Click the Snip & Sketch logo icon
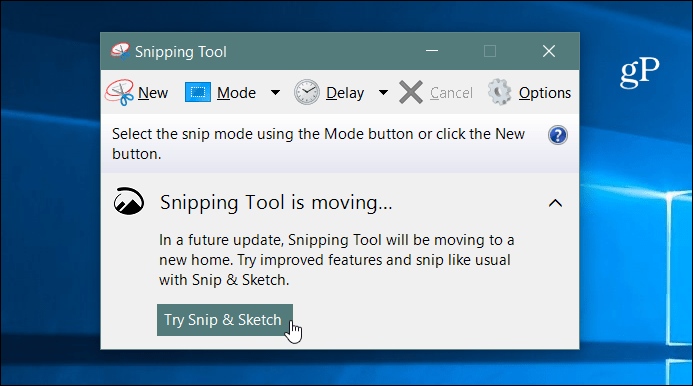The width and height of the screenshot is (693, 386). coord(129,201)
